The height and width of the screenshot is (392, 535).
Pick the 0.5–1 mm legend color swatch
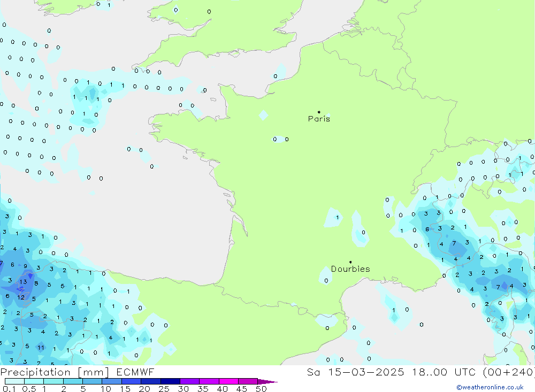pyautogui.click(x=34, y=381)
